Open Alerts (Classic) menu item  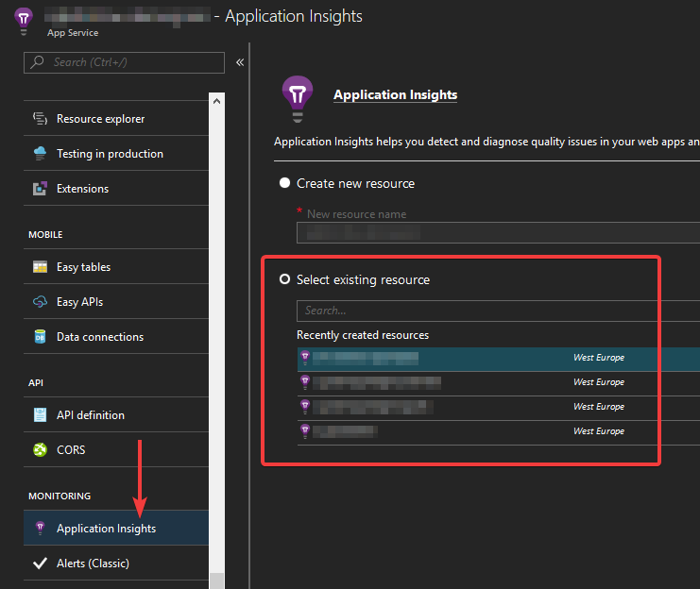(x=116, y=564)
